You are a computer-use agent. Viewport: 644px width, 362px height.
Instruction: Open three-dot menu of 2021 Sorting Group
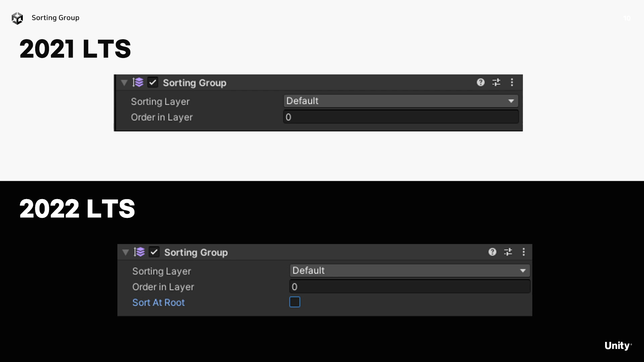point(512,82)
